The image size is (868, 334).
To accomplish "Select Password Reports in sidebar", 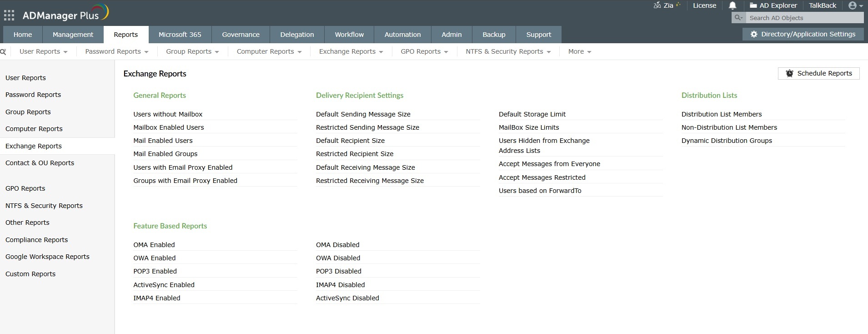I will point(33,95).
